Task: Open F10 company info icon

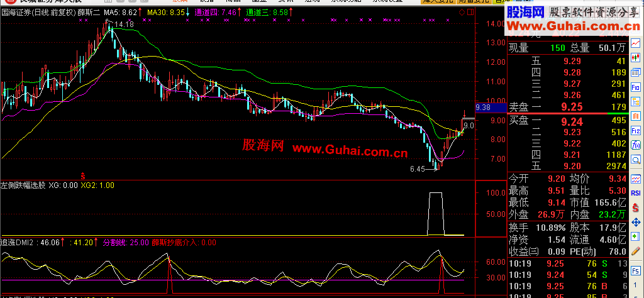Action: coord(636,87)
